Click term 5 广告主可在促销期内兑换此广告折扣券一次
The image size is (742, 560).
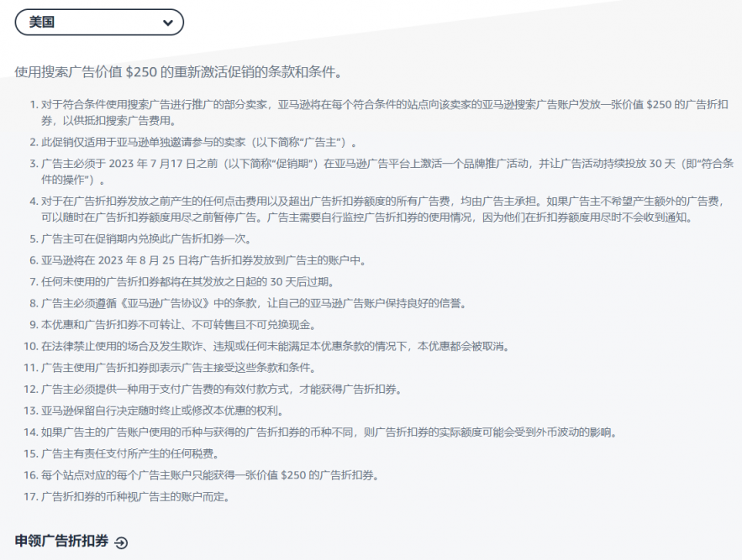point(146,239)
